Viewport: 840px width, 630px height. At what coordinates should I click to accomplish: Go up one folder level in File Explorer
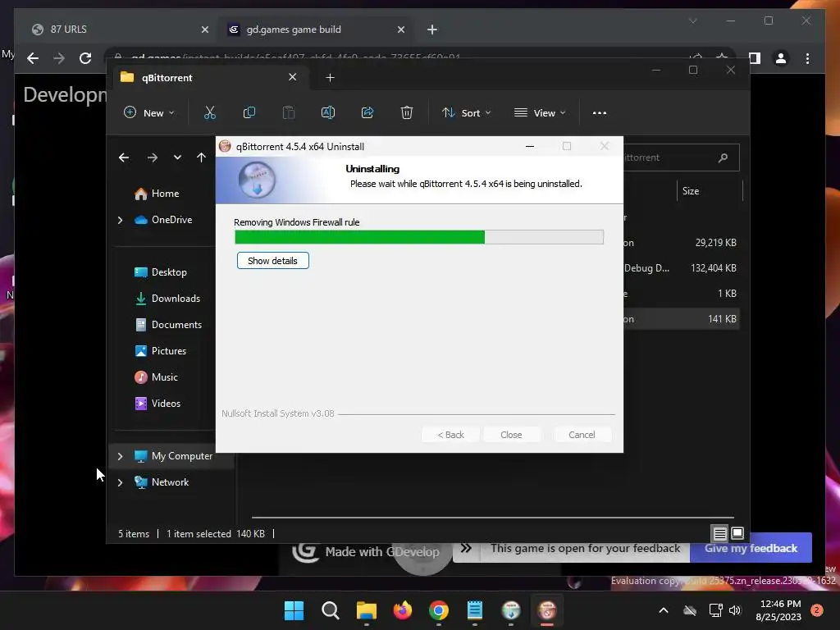pyautogui.click(x=201, y=157)
